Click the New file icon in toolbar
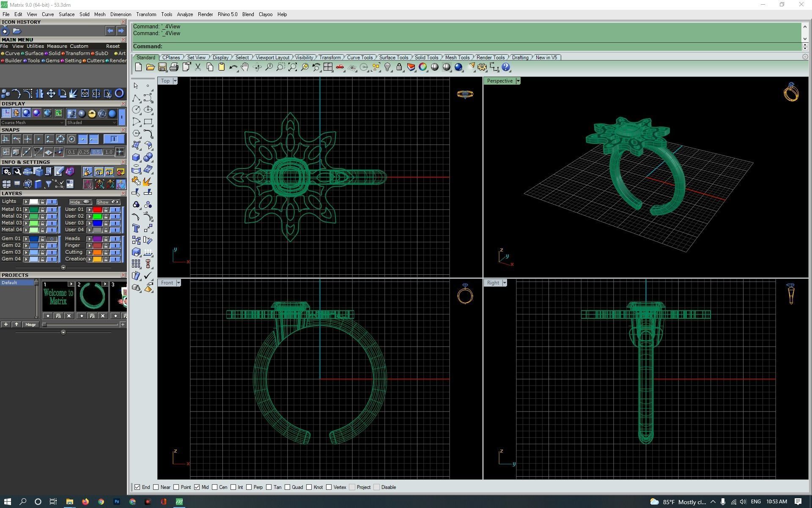 138,67
